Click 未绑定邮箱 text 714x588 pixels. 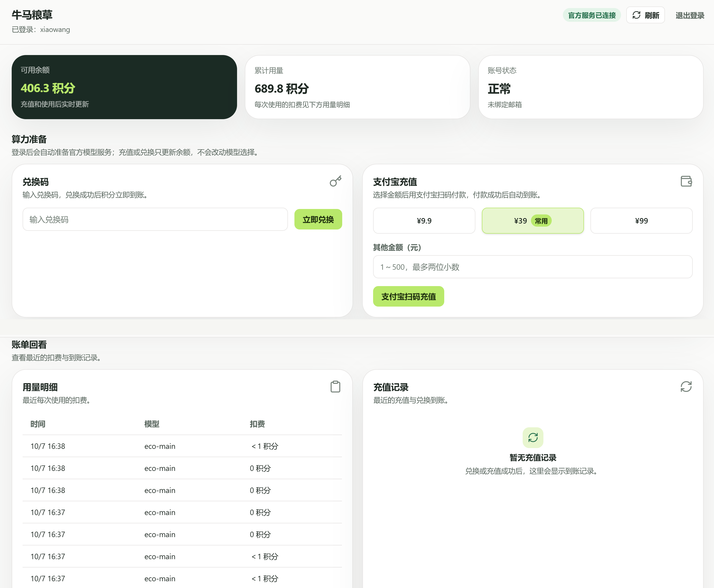coord(504,105)
